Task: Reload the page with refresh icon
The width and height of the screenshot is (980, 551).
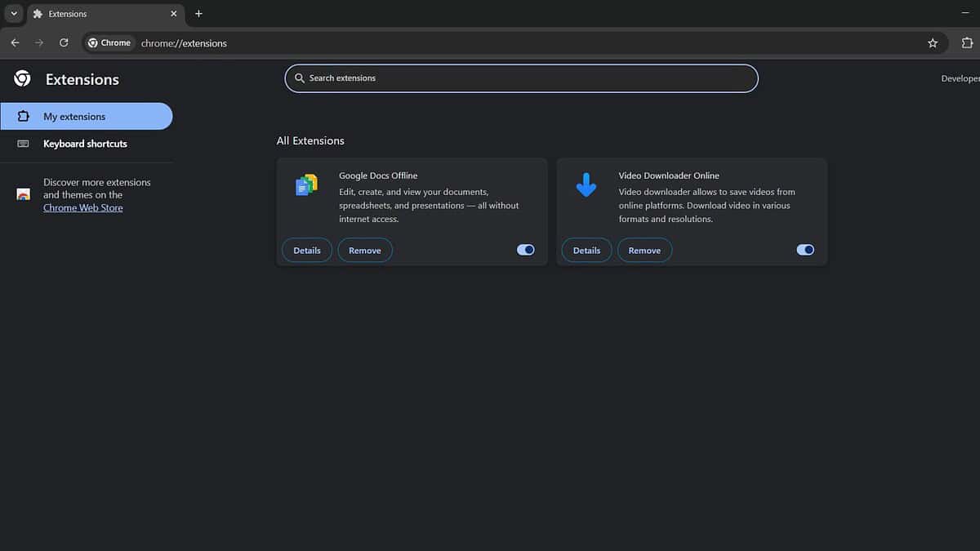Action: pyautogui.click(x=64, y=43)
